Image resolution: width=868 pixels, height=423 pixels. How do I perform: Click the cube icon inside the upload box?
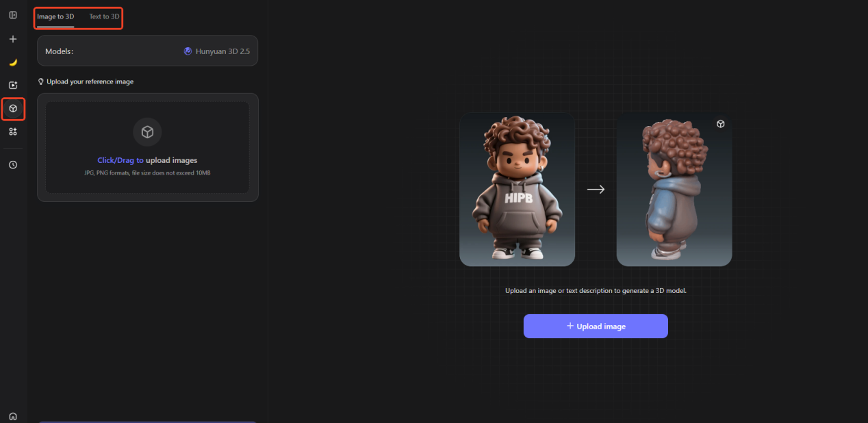click(x=147, y=133)
